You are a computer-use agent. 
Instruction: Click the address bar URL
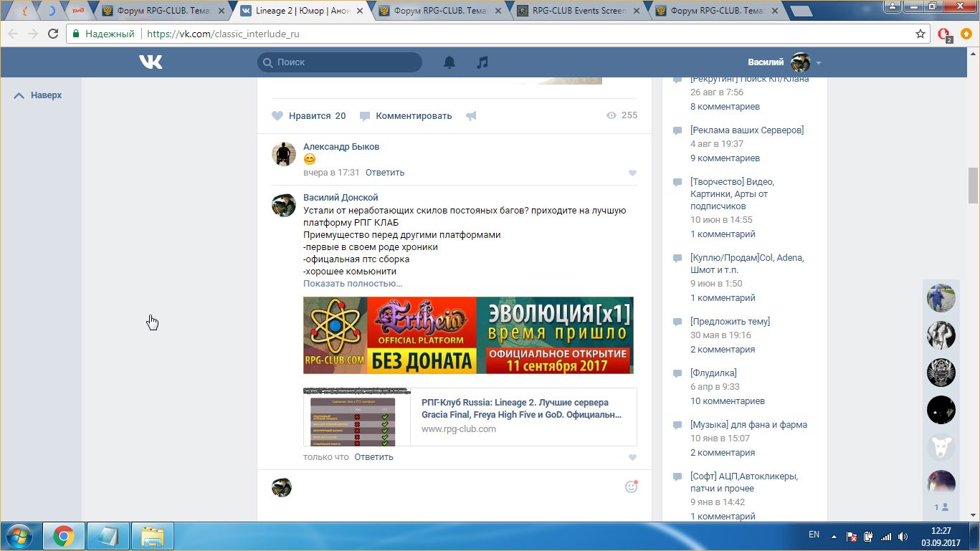click(x=223, y=34)
